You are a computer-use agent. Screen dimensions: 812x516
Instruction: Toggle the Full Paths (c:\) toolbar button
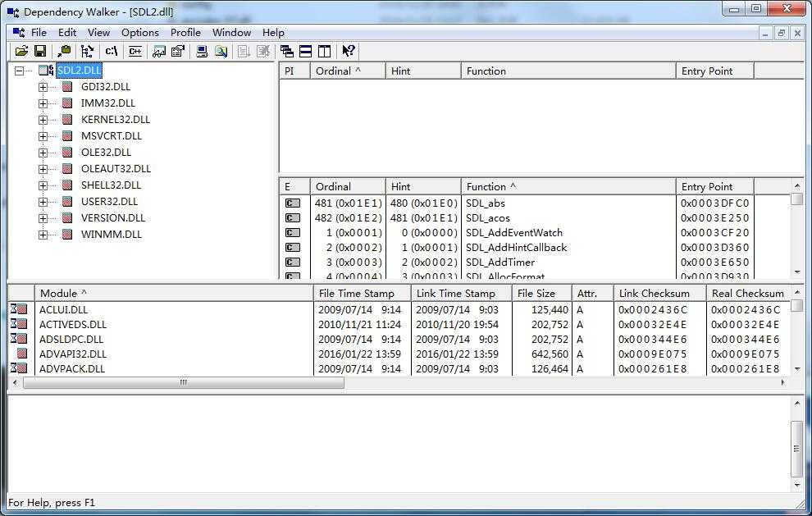tap(112, 51)
